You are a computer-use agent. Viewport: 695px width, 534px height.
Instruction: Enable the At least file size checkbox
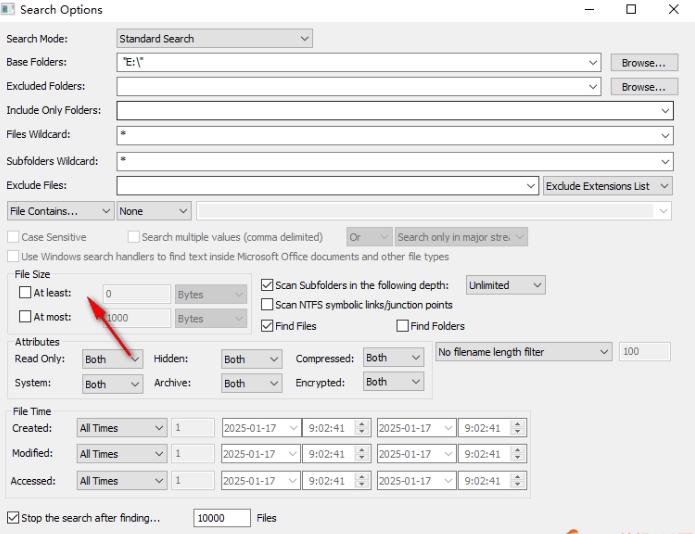tap(26, 293)
